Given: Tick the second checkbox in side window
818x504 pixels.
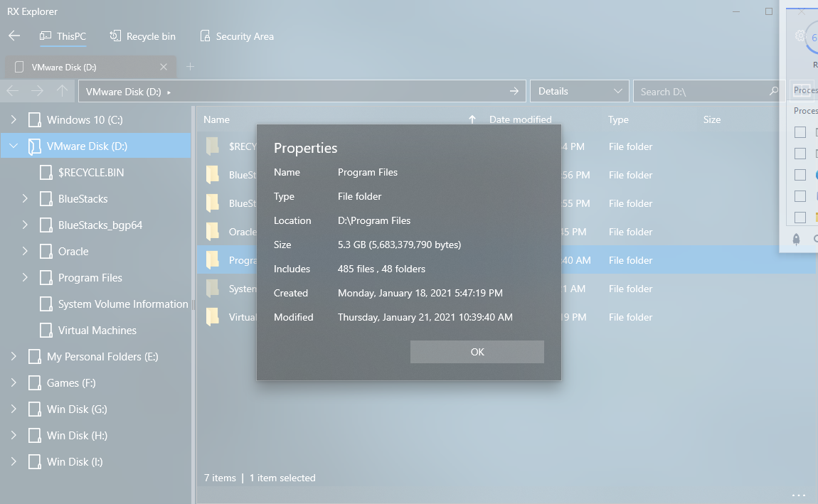Looking at the screenshot, I should click(800, 154).
